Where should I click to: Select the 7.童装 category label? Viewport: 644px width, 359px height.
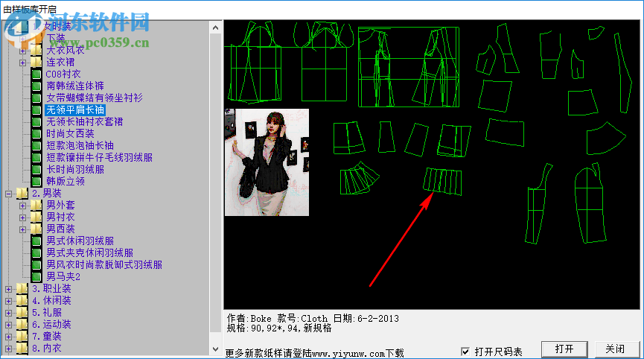coord(47,337)
